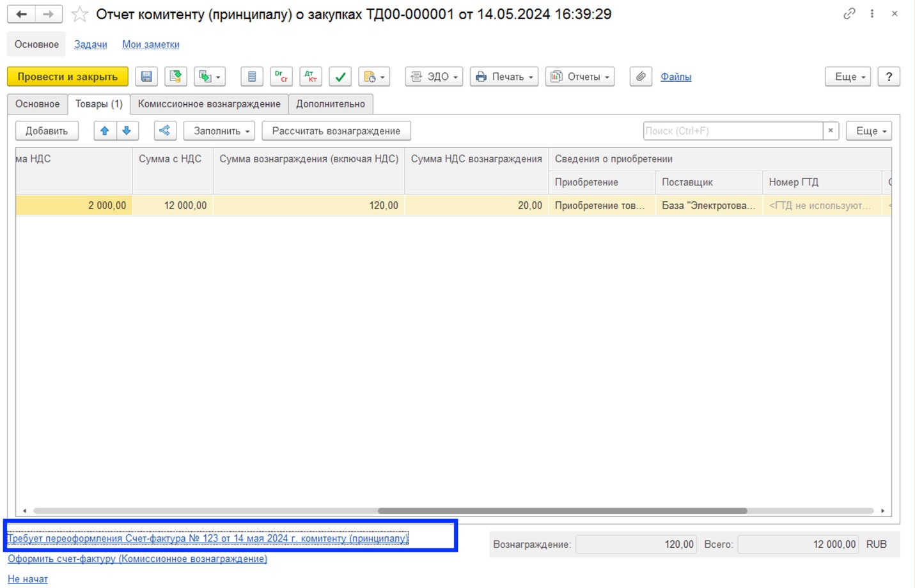915x588 pixels.
Task: Click the green checkmark icon
Action: (x=340, y=77)
